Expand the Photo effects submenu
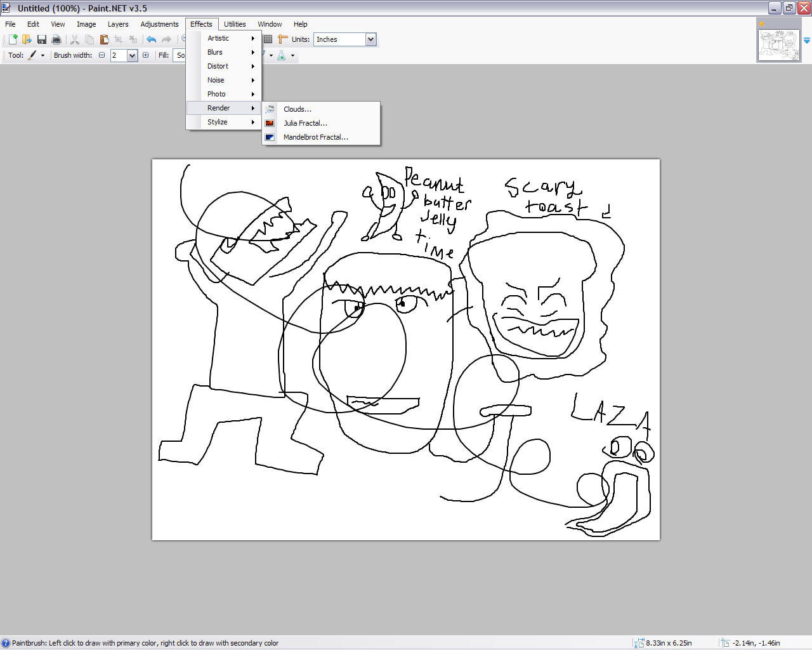The height and width of the screenshot is (650, 812). click(x=224, y=94)
